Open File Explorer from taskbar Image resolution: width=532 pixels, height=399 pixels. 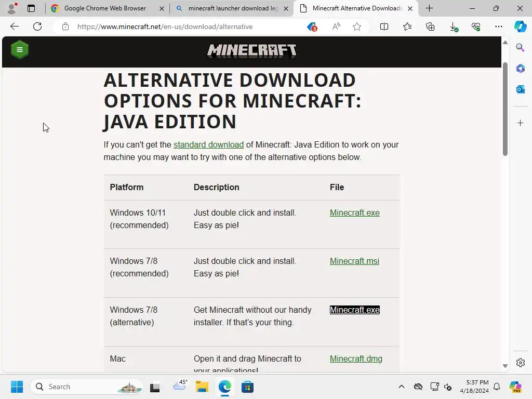(x=202, y=387)
